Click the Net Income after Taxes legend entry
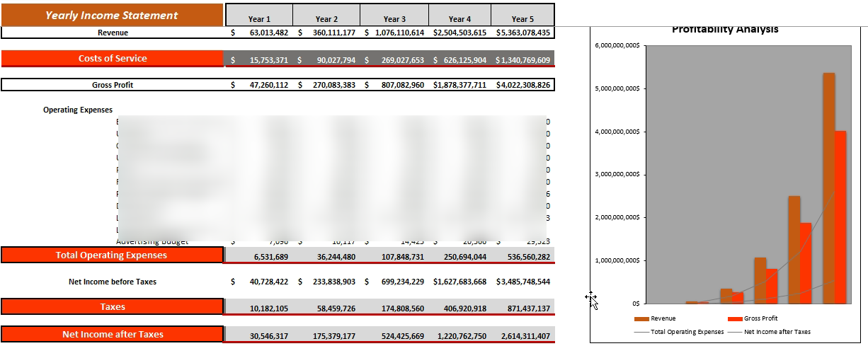Viewport: 868px width, 346px height. [768, 331]
